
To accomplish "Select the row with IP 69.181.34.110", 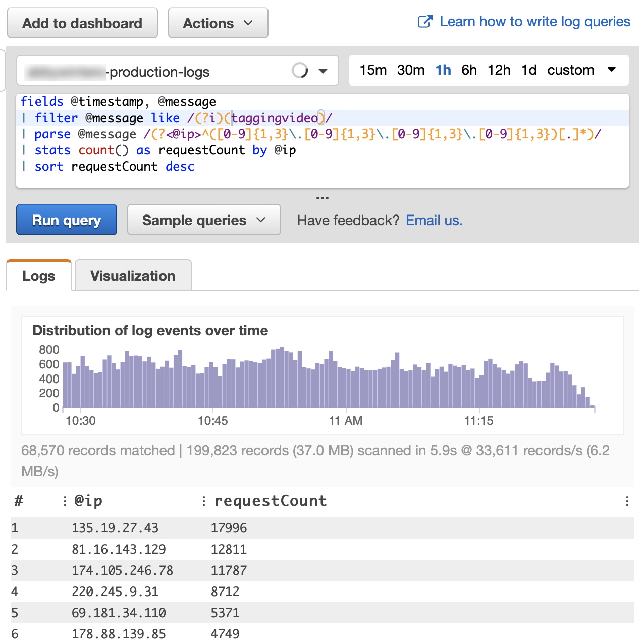I will tap(322, 613).
